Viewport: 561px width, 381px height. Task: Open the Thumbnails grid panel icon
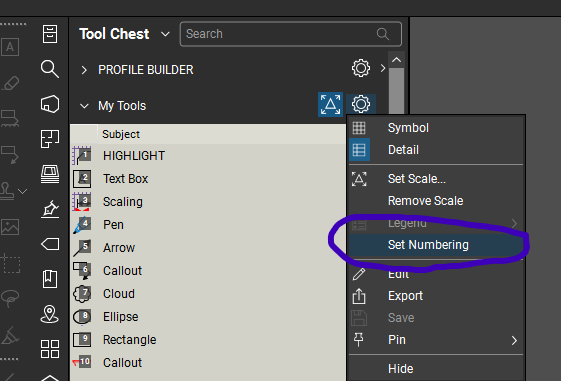pos(50,349)
